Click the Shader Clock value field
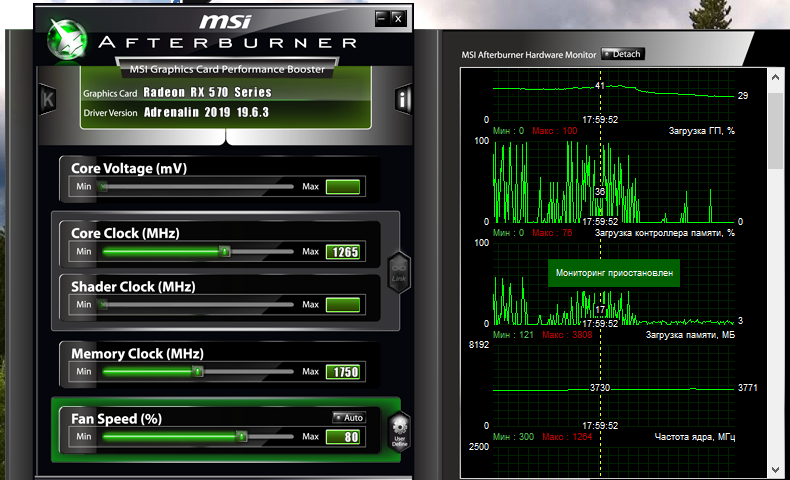The image size is (790, 480). [343, 305]
